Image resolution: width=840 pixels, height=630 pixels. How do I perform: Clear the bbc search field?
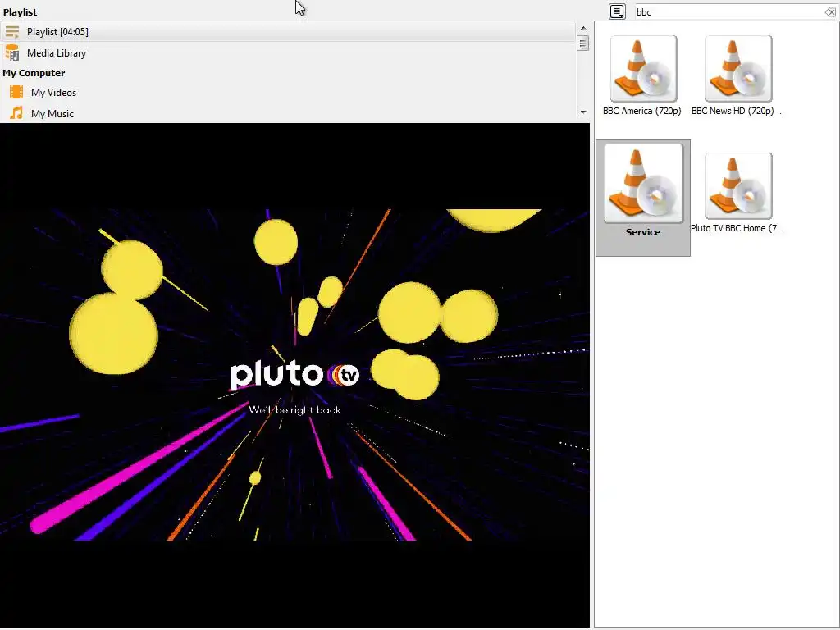[830, 12]
